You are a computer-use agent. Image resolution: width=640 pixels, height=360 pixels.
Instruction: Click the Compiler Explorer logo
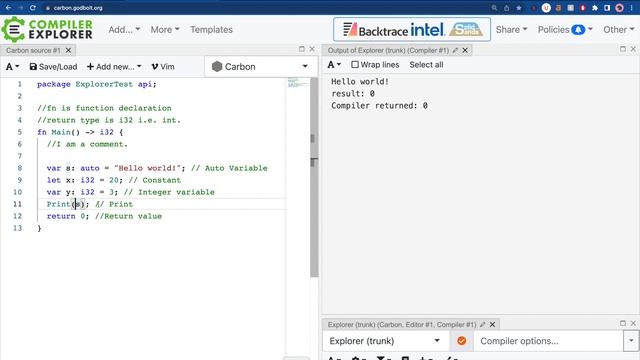47,29
